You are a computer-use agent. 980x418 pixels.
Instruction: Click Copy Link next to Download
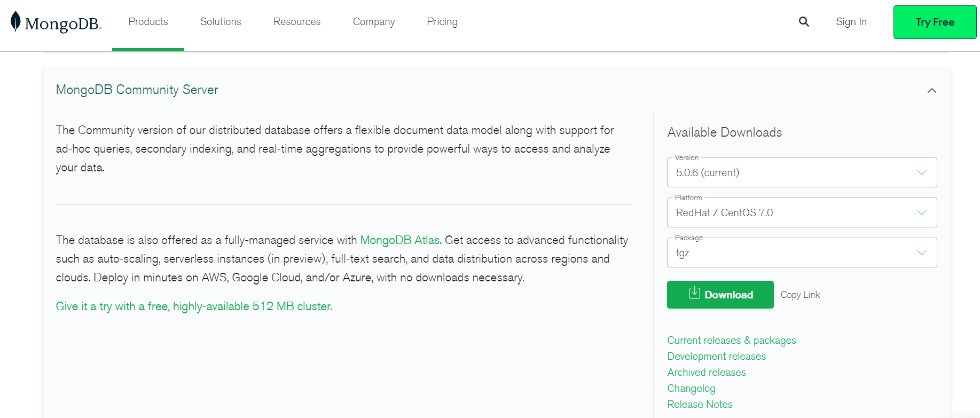(x=800, y=295)
